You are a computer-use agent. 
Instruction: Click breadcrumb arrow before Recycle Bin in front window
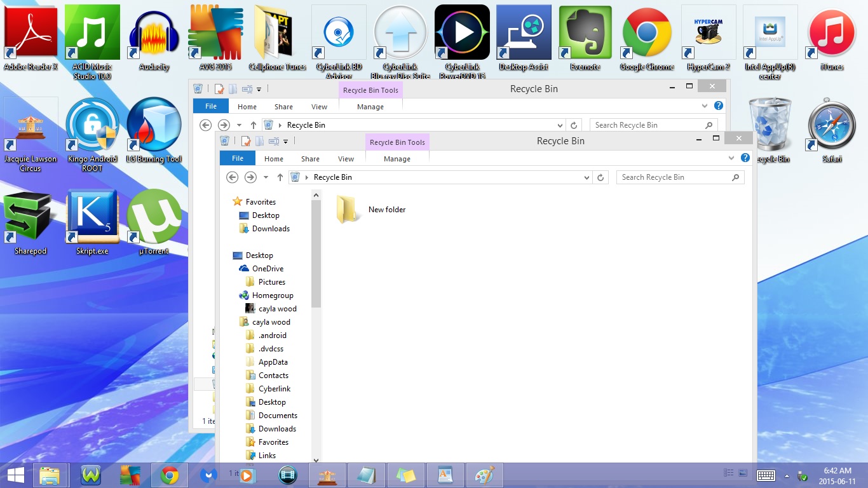point(308,177)
